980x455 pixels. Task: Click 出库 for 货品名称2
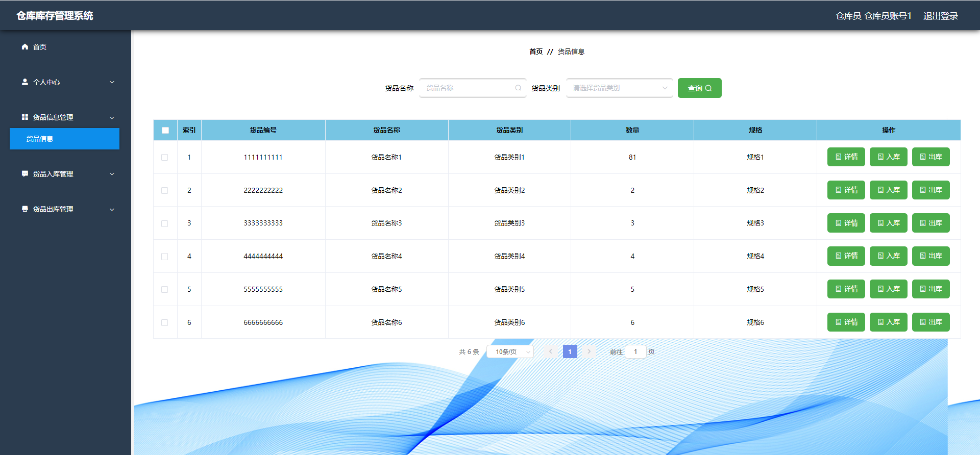pos(931,190)
